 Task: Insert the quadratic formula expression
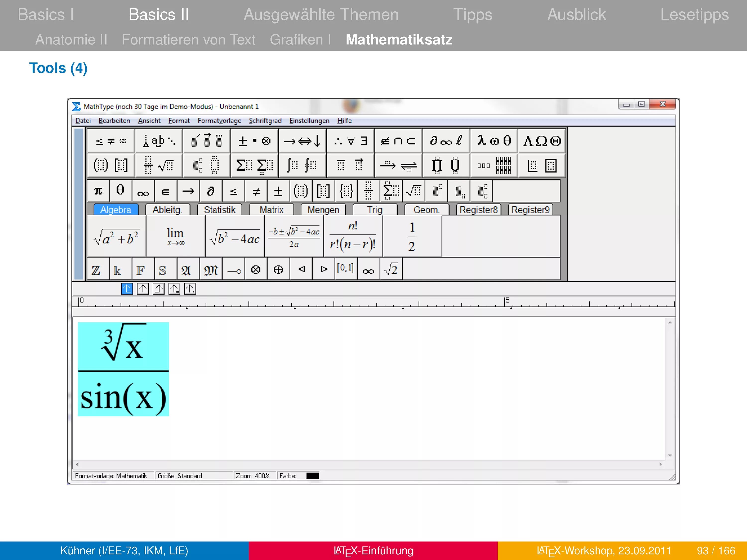(294, 237)
